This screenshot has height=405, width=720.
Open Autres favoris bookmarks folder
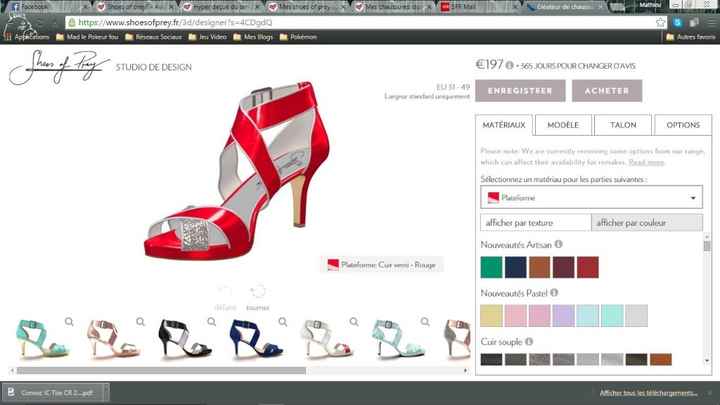pos(691,37)
